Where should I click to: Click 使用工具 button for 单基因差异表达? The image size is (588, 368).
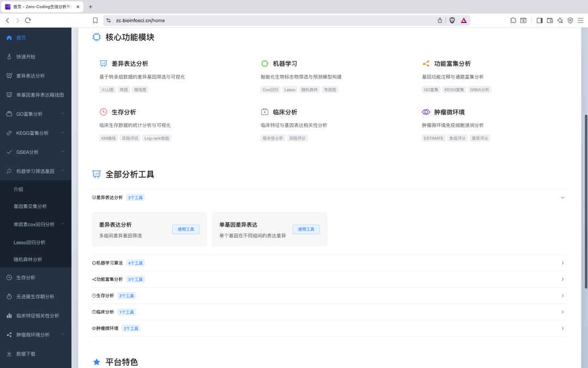[x=306, y=230]
